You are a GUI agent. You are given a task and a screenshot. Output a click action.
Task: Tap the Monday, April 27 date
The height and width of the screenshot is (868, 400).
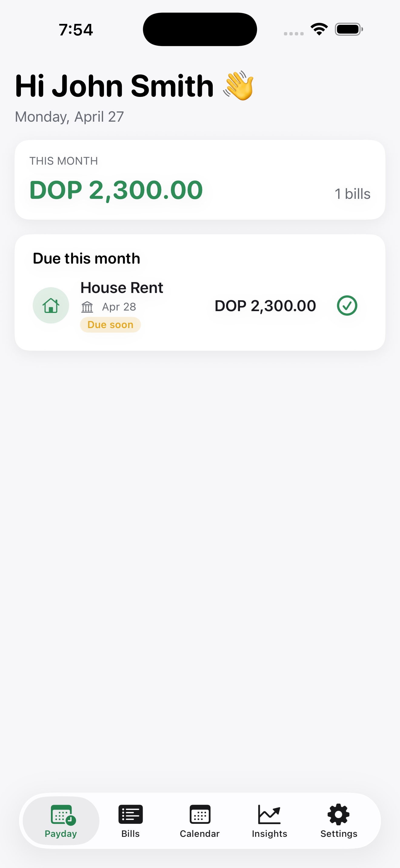(69, 117)
